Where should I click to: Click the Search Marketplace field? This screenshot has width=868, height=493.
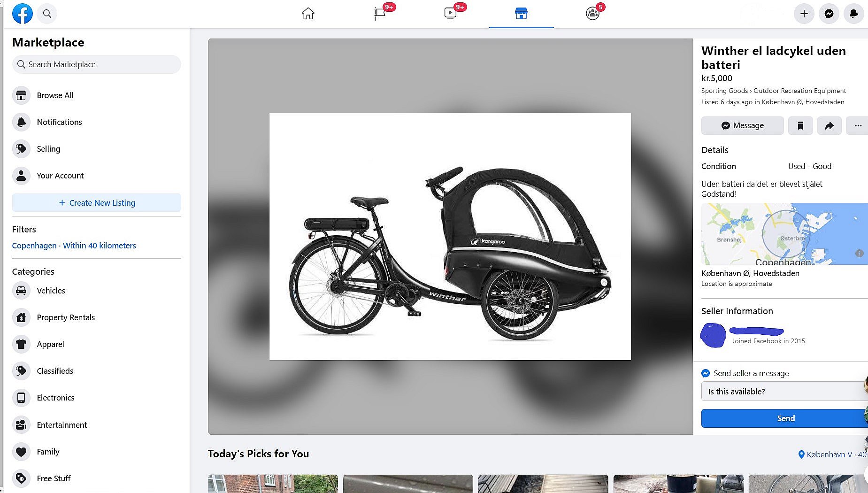tap(97, 64)
